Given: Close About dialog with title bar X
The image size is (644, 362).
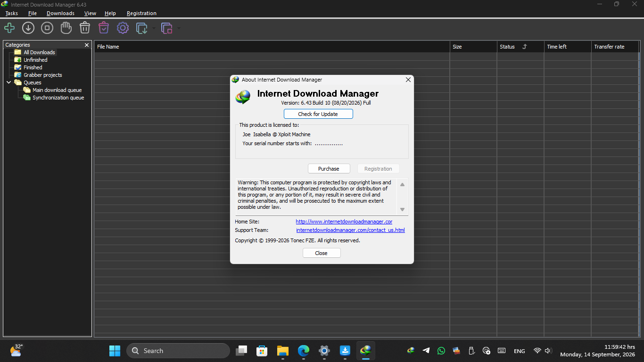Looking at the screenshot, I should (x=408, y=80).
